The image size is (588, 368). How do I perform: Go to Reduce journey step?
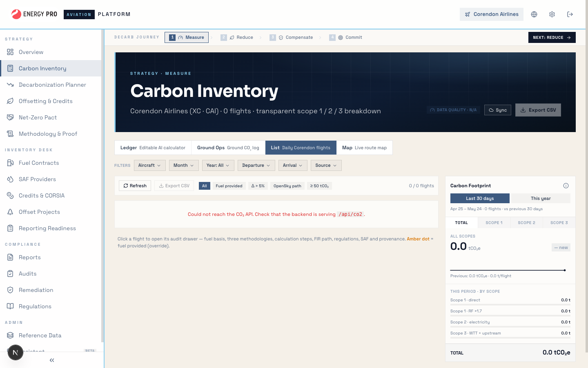237,37
